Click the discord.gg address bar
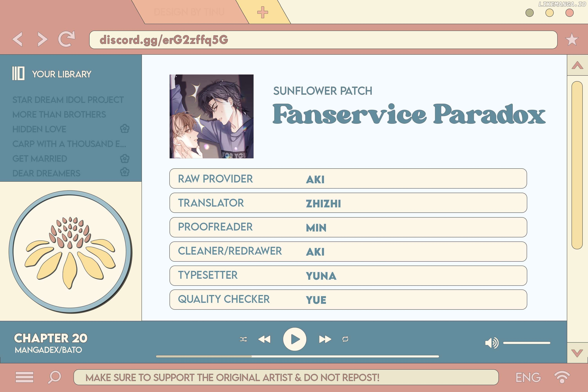Viewport: 588px width, 392px height. (323, 40)
